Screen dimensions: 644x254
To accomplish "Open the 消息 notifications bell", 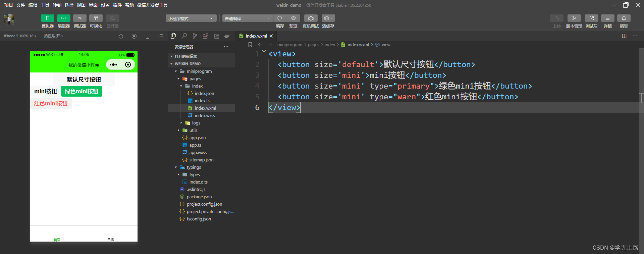I will coord(624,18).
